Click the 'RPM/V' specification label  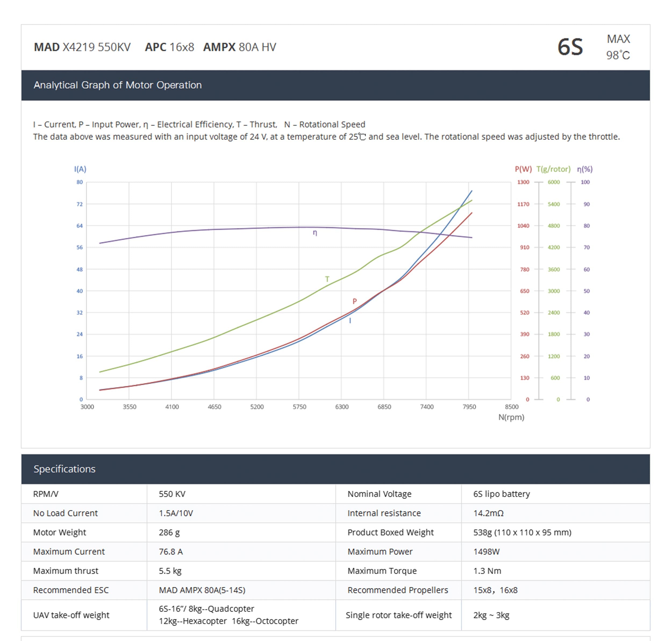coord(46,494)
